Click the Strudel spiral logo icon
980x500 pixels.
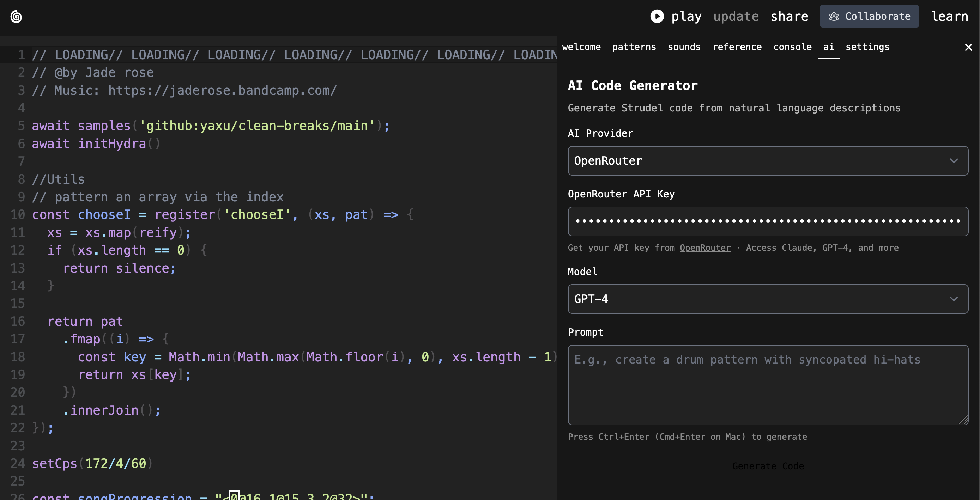tap(16, 17)
